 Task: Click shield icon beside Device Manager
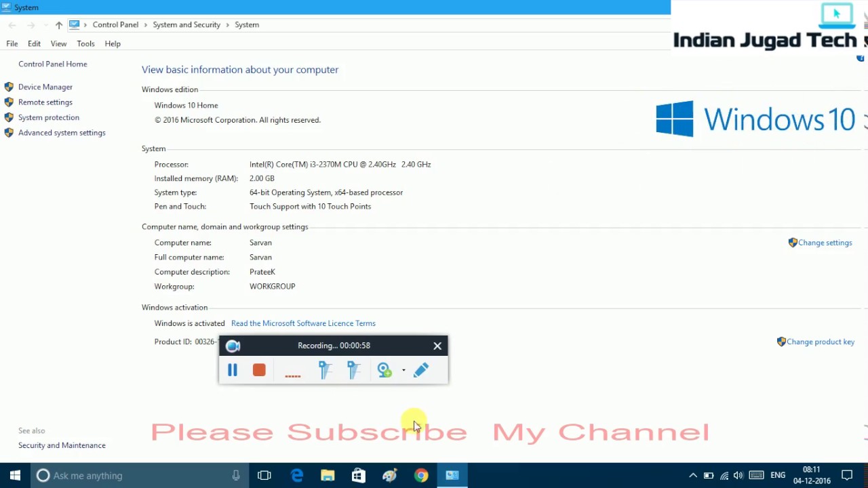click(x=9, y=87)
